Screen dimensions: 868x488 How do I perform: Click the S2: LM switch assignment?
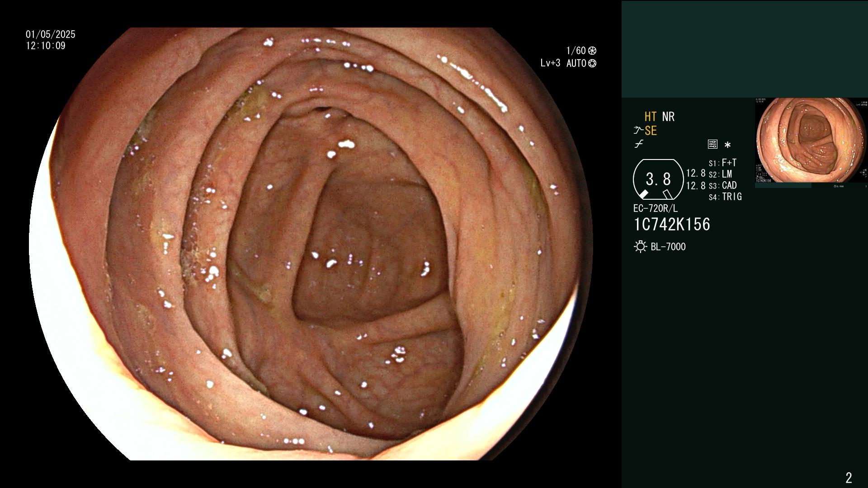720,174
